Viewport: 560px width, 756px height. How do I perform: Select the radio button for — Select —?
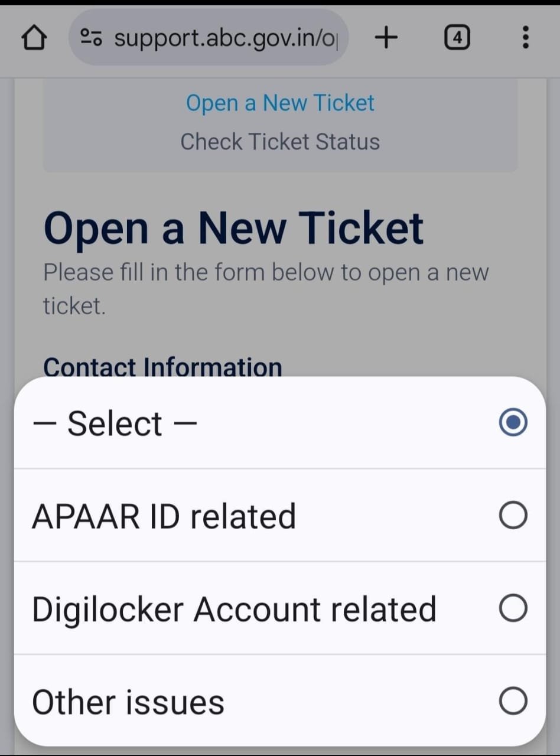(x=513, y=422)
